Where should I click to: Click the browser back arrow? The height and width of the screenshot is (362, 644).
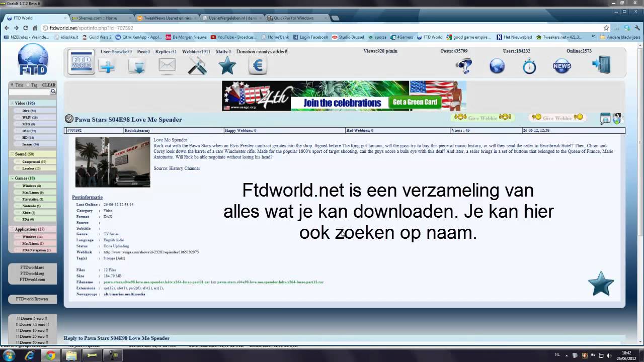point(7,28)
